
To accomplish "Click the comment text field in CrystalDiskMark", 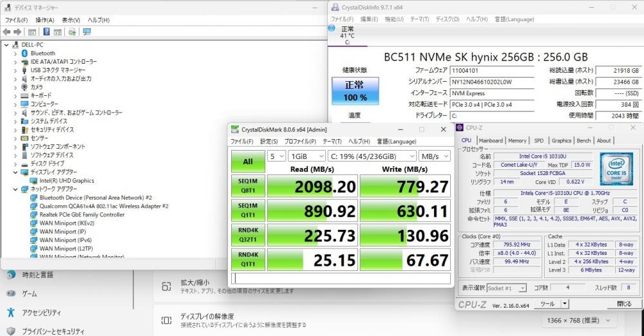I will (x=341, y=278).
